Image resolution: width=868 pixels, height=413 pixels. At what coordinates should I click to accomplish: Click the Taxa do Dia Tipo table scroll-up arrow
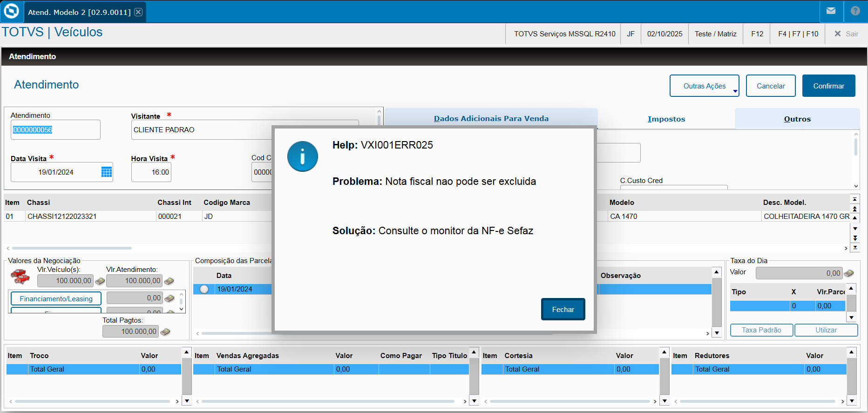tap(851, 289)
